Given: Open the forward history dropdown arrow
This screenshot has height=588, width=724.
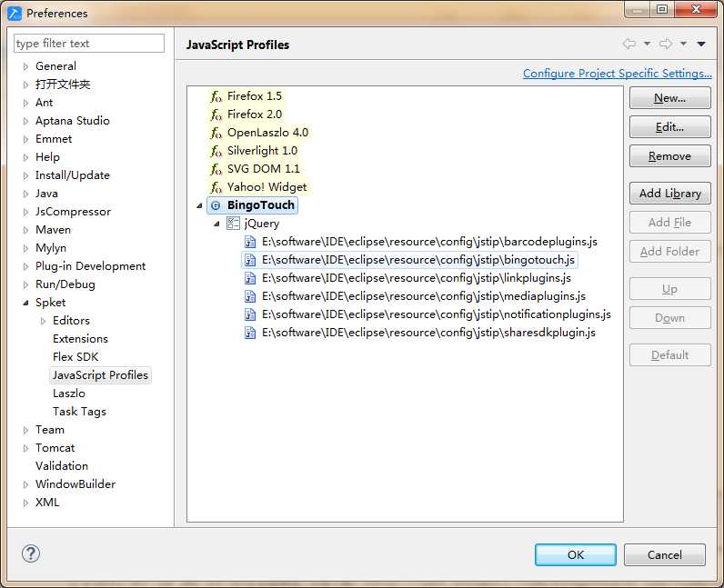Looking at the screenshot, I should [x=683, y=44].
